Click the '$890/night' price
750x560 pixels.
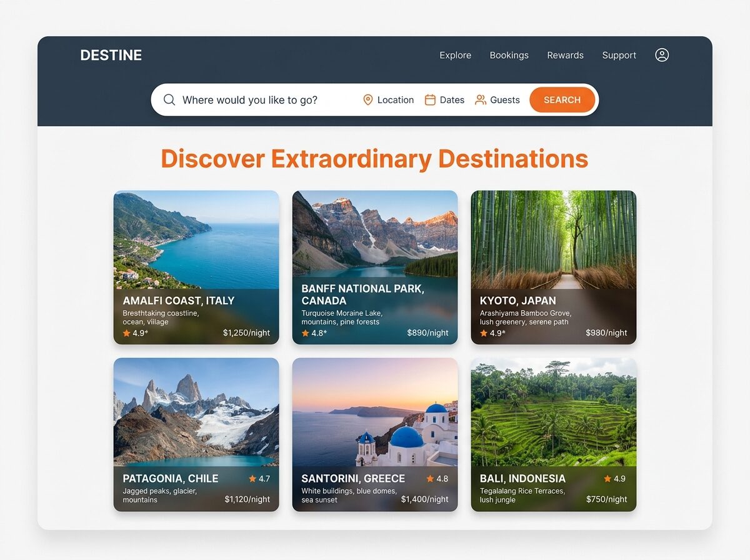[428, 333]
